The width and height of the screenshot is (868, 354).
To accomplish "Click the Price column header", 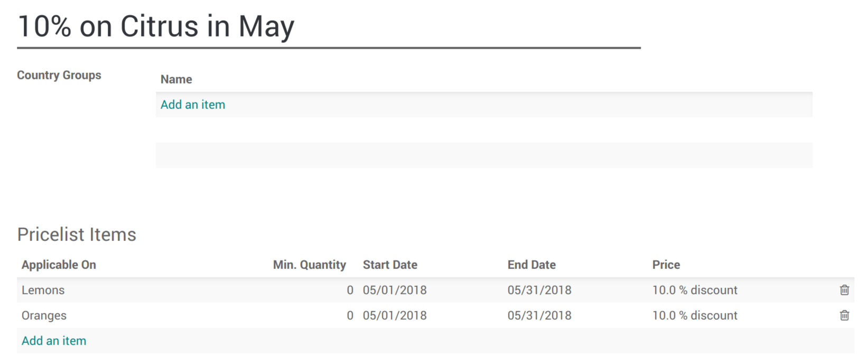I will point(666,265).
